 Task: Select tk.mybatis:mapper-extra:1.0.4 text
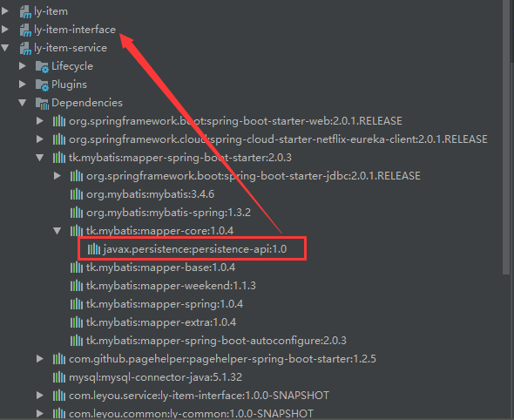(161, 322)
